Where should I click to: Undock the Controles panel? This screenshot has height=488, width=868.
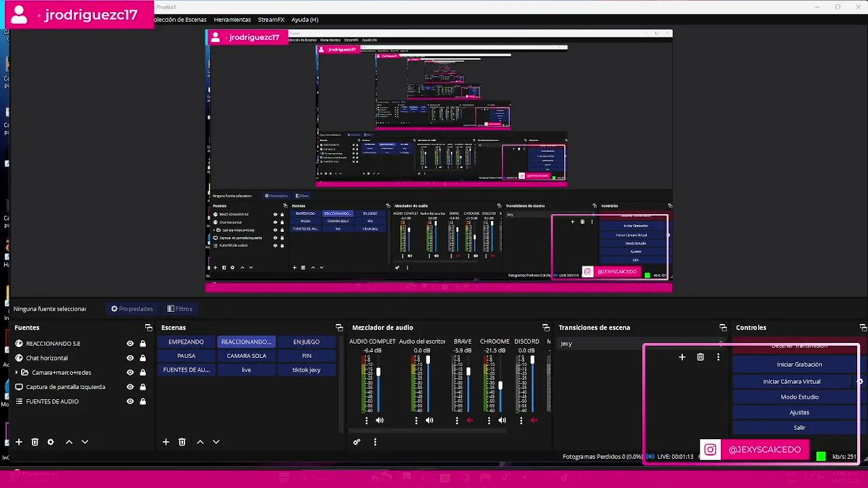863,328
